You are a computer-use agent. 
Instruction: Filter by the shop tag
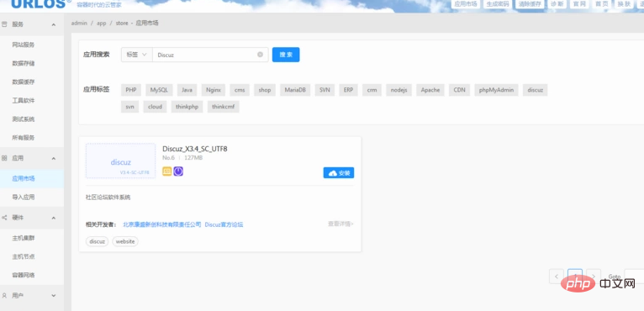click(x=265, y=90)
